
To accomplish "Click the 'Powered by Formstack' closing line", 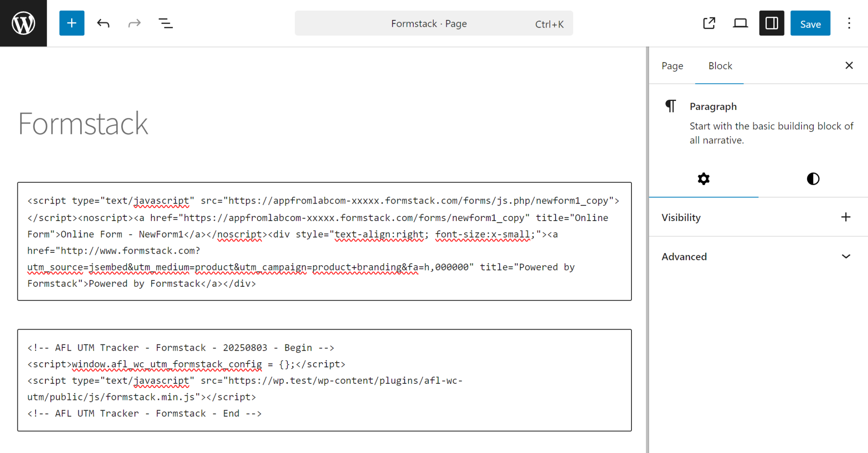I will coord(142,283).
